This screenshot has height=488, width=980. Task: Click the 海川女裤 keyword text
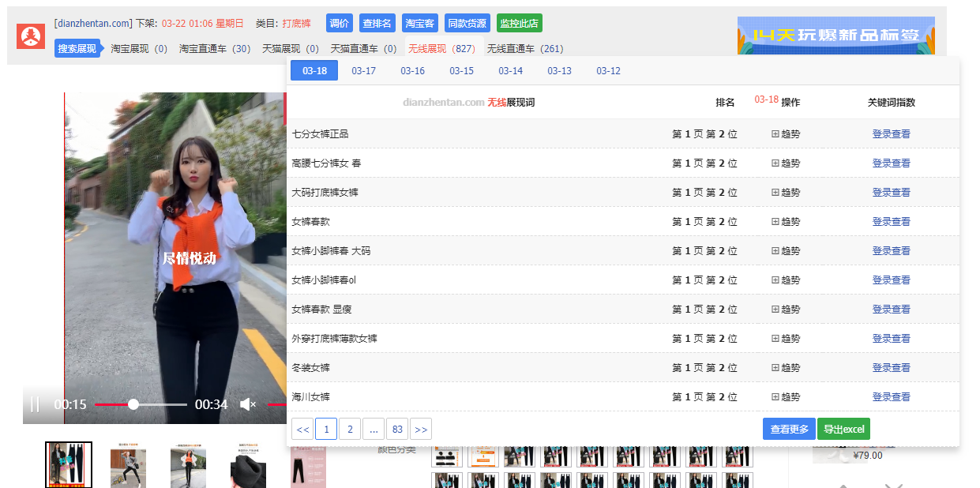tap(310, 396)
